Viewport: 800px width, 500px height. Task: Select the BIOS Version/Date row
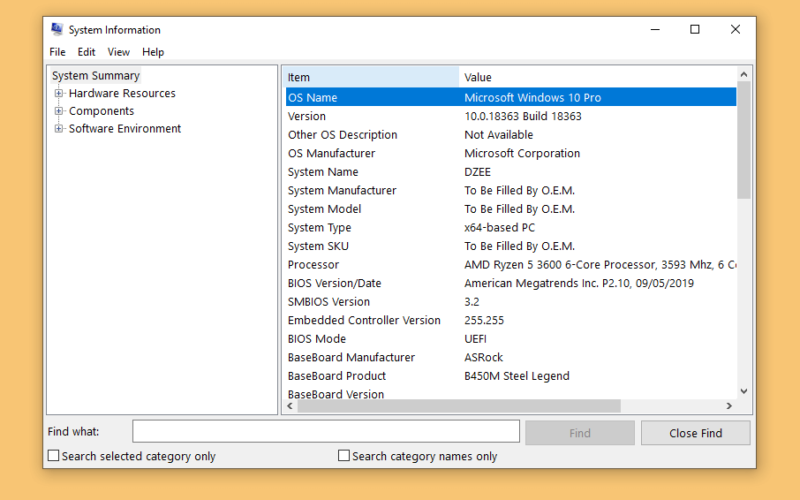pyautogui.click(x=511, y=283)
